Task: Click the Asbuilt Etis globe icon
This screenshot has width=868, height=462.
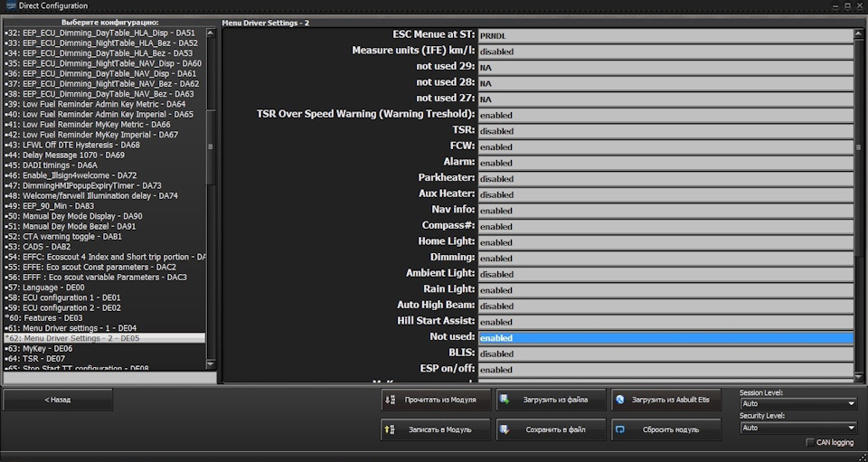Action: [x=620, y=400]
